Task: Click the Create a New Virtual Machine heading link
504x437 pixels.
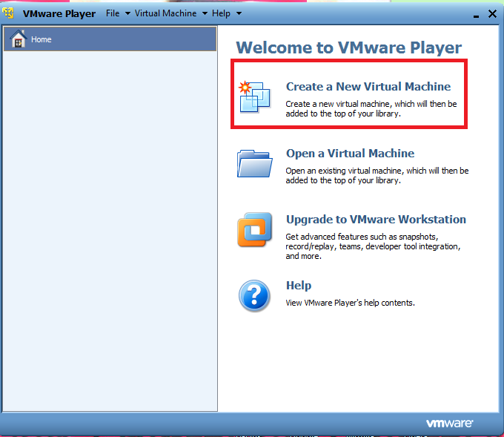Action: 368,87
